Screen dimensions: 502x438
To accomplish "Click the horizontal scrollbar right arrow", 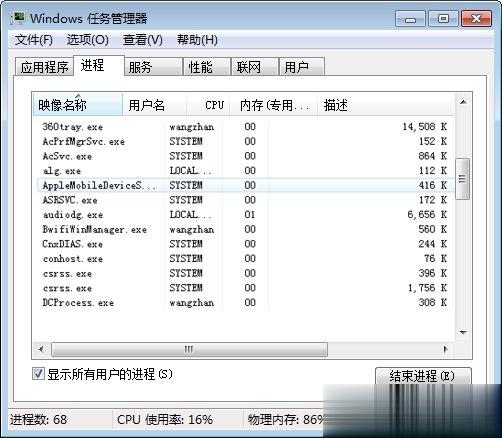I will (x=445, y=350).
